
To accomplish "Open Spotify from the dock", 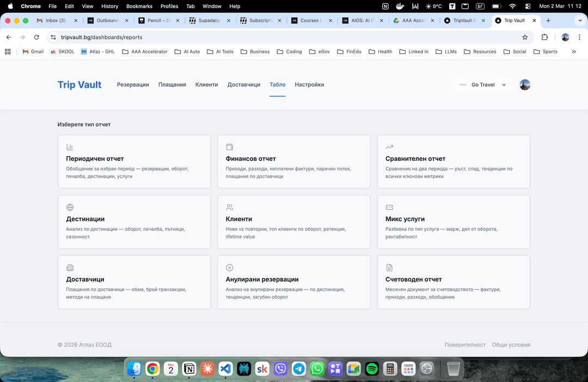I will 372,369.
